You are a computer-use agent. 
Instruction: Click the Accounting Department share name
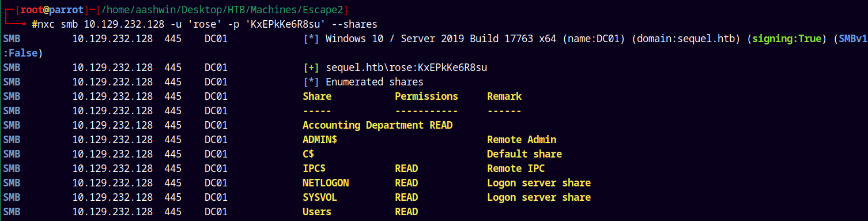pyautogui.click(x=363, y=125)
